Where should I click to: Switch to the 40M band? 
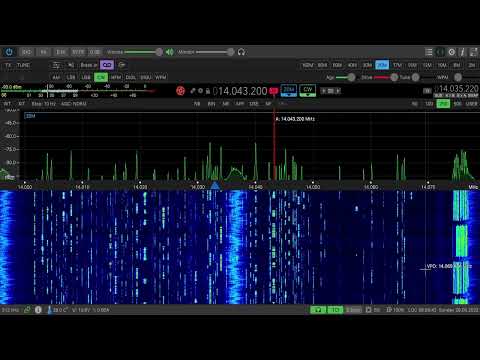(352, 65)
